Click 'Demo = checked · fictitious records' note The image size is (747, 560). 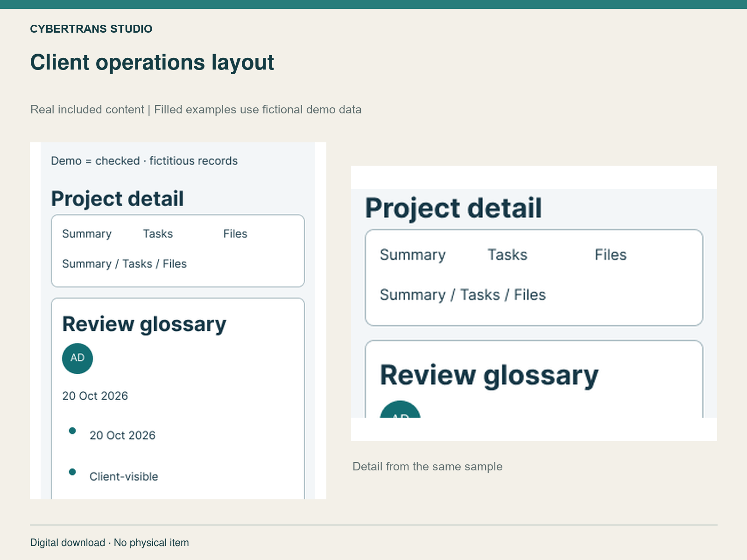click(144, 161)
